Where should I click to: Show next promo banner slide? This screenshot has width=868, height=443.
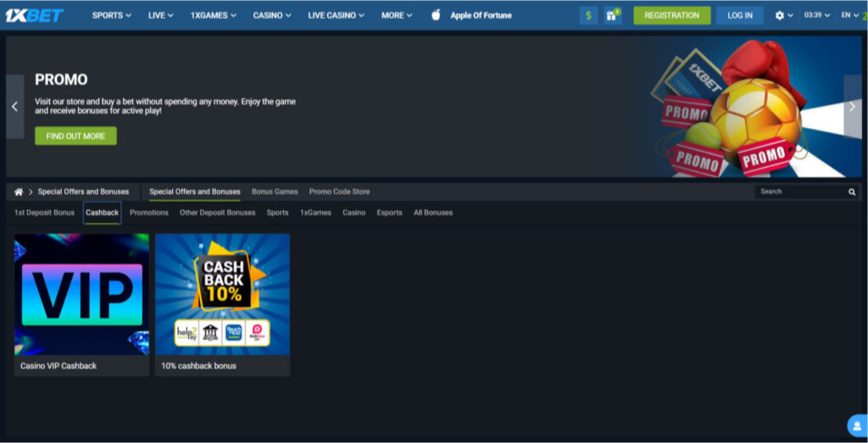[x=853, y=107]
